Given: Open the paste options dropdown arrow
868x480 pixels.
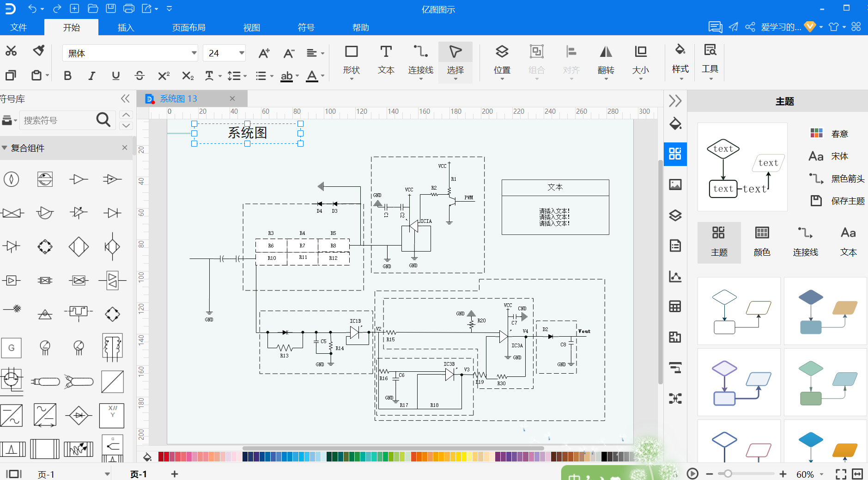Looking at the screenshot, I should 47,75.
